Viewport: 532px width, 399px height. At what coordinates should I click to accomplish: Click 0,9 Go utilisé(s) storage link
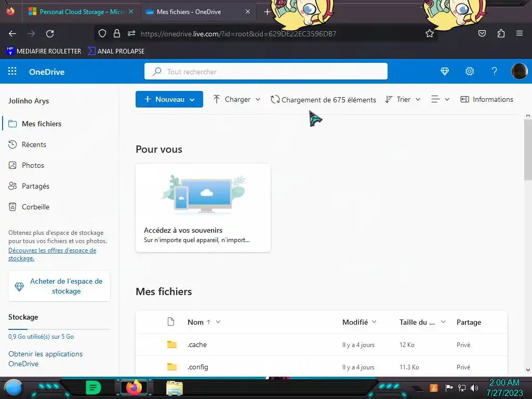pos(41,337)
